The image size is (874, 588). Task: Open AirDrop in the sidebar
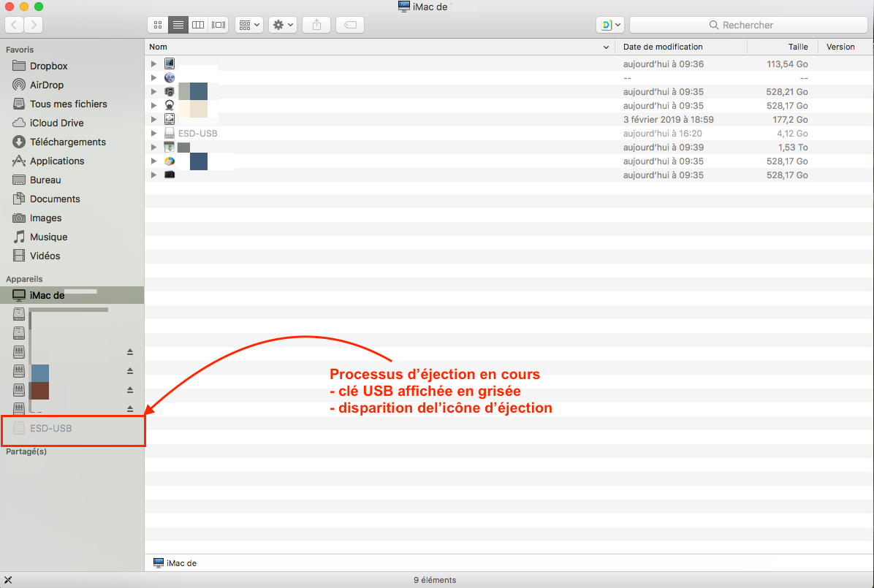(47, 85)
